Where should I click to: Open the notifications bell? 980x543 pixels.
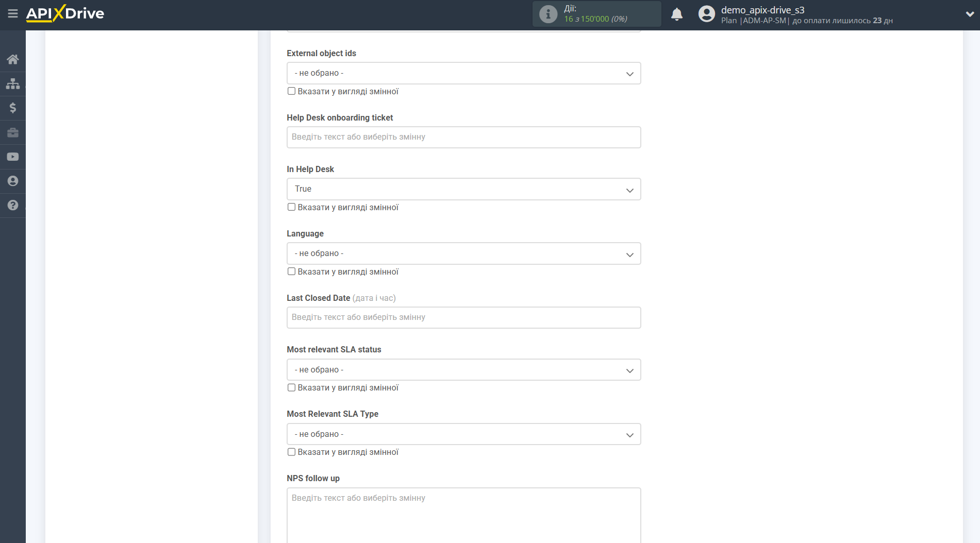point(677,14)
